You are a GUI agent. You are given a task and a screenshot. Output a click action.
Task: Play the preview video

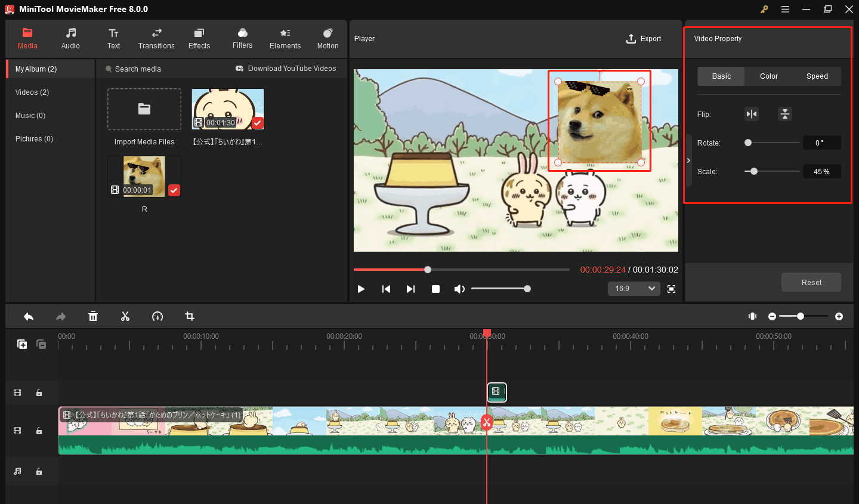[361, 289]
